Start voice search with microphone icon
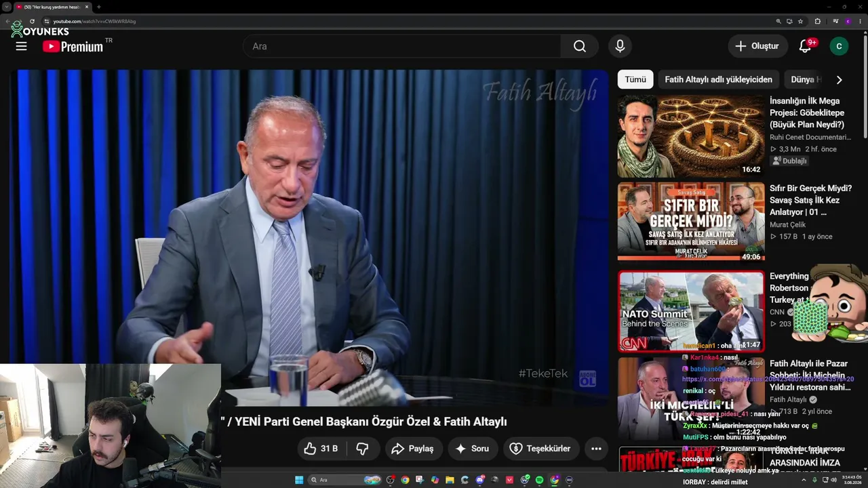 620,46
